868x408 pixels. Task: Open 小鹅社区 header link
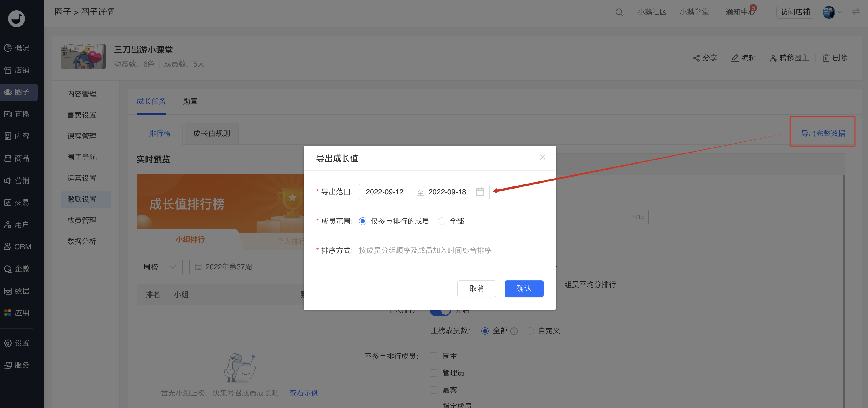(x=652, y=12)
